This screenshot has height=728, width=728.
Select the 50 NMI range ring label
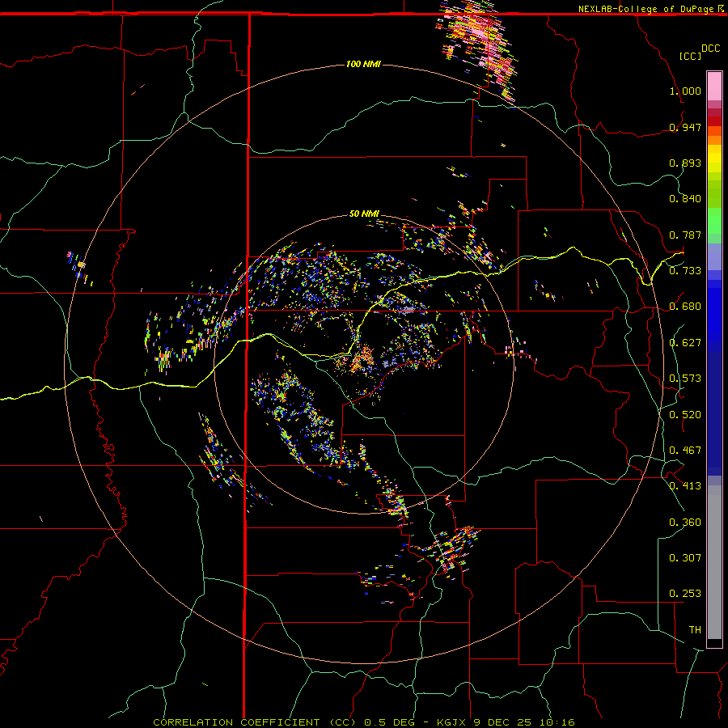(364, 214)
